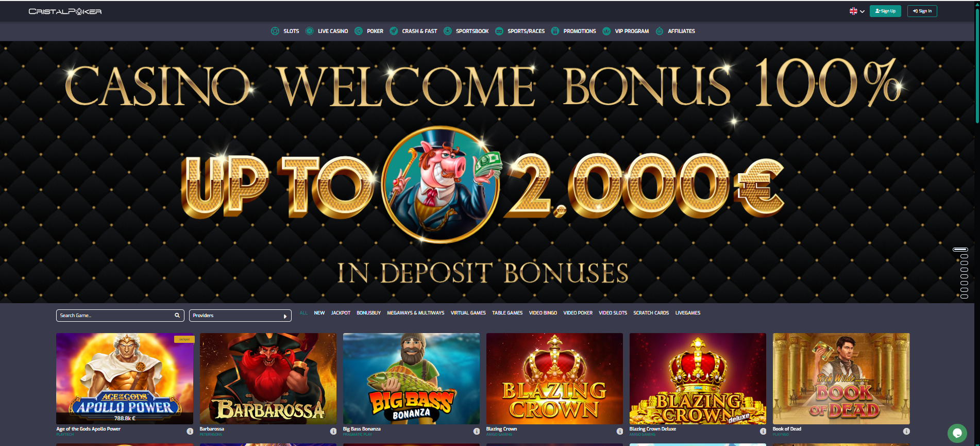Select the last banner slide indicator
This screenshot has height=446, width=980.
click(x=964, y=296)
